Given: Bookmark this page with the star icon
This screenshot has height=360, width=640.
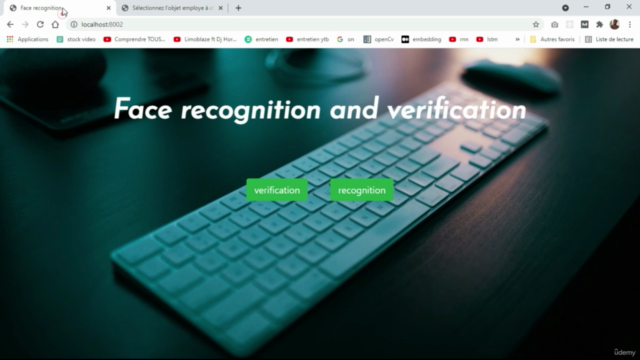Looking at the screenshot, I should click(x=536, y=24).
